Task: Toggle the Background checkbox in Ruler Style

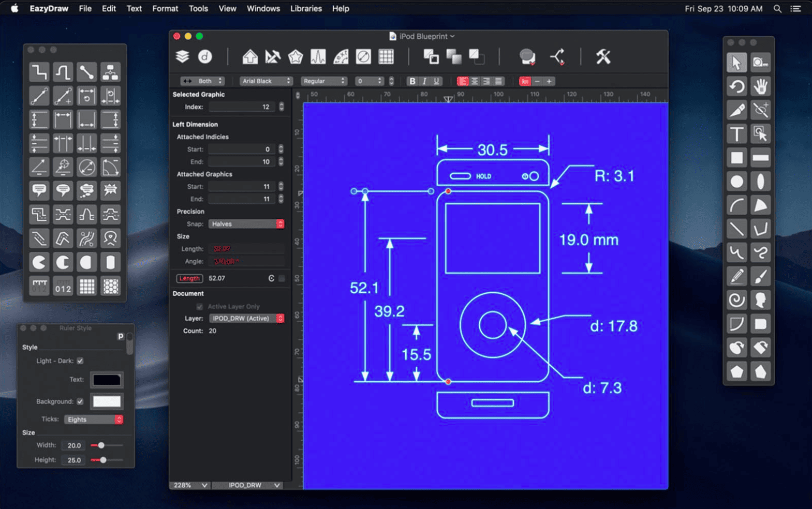Action: 80,401
